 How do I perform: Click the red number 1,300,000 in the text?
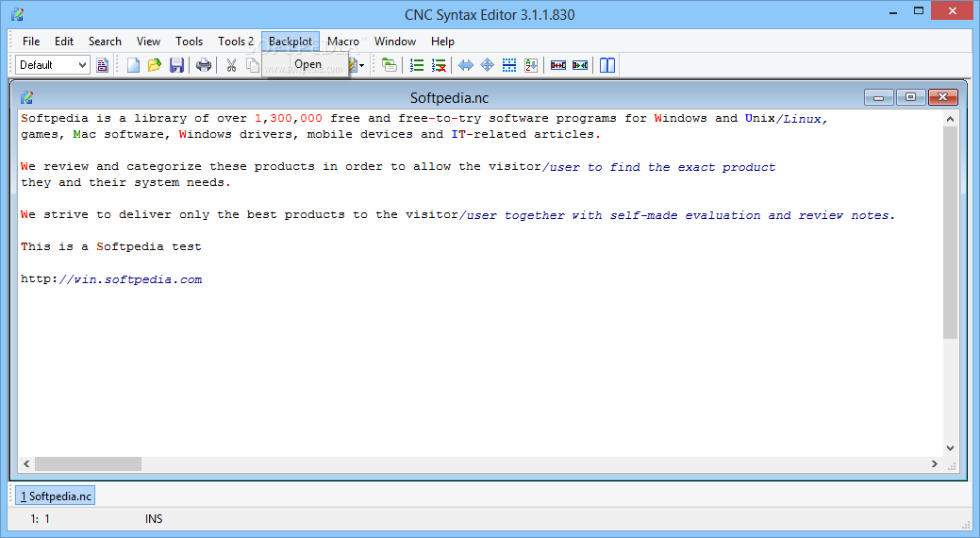pos(288,118)
